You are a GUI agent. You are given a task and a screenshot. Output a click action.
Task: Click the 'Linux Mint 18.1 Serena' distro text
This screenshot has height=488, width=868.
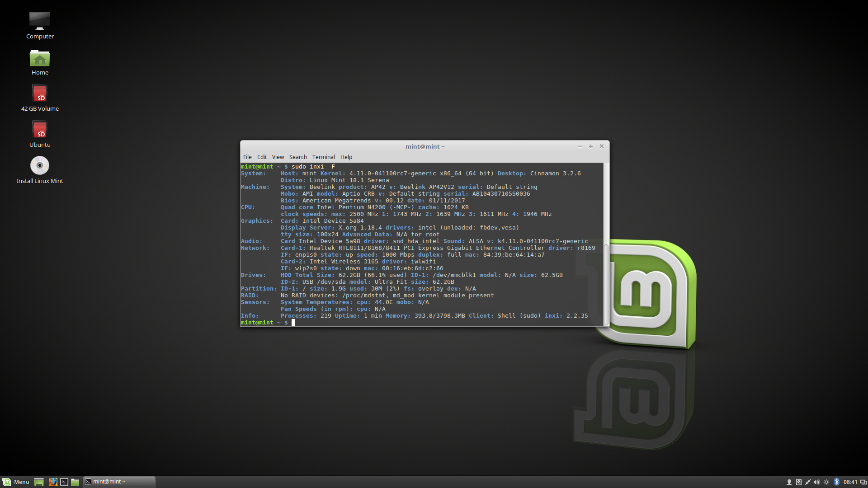349,180
